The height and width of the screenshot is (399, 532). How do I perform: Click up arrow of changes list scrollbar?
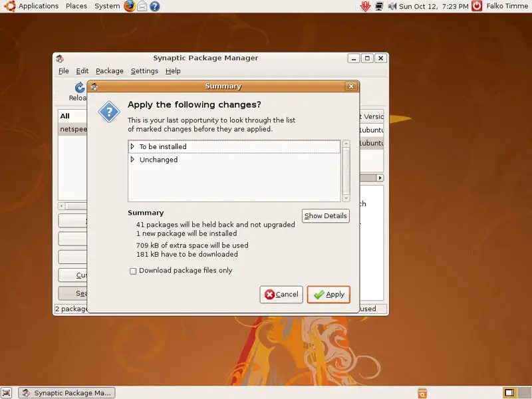[346, 144]
